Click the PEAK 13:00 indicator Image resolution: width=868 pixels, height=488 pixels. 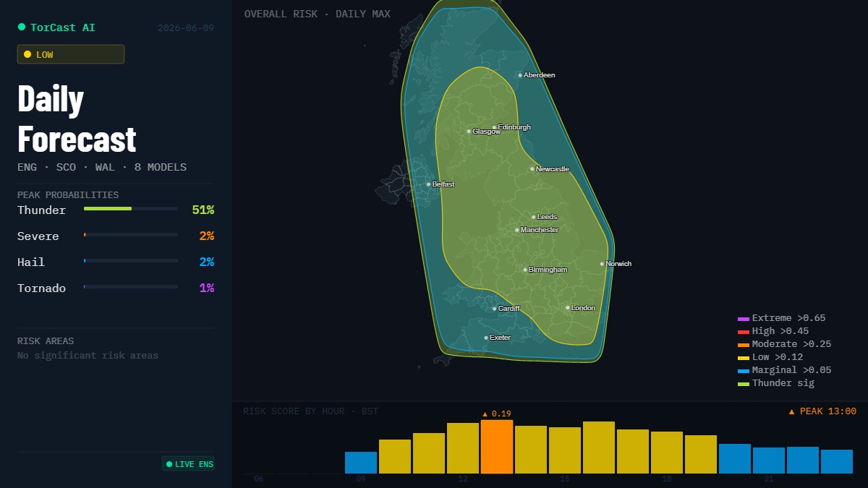pyautogui.click(x=822, y=411)
